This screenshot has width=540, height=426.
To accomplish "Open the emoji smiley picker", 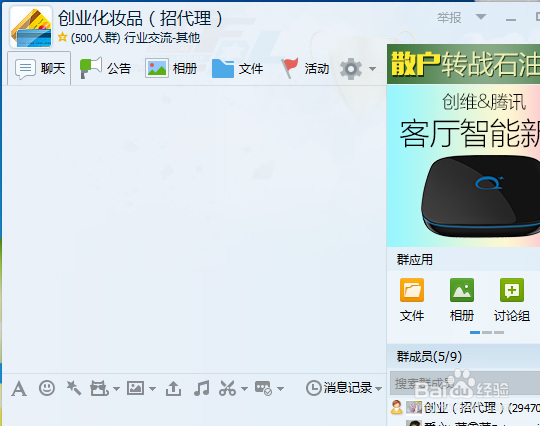I will (x=47, y=388).
